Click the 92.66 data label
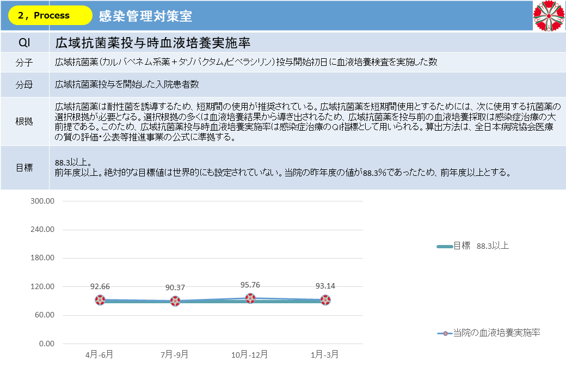Screen dimensions: 566x392 tap(100, 286)
